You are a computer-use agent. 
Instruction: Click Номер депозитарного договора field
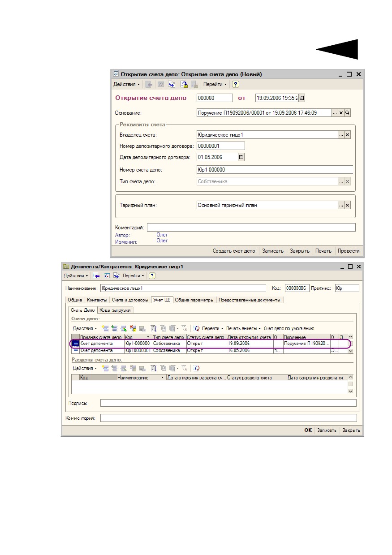(x=221, y=146)
